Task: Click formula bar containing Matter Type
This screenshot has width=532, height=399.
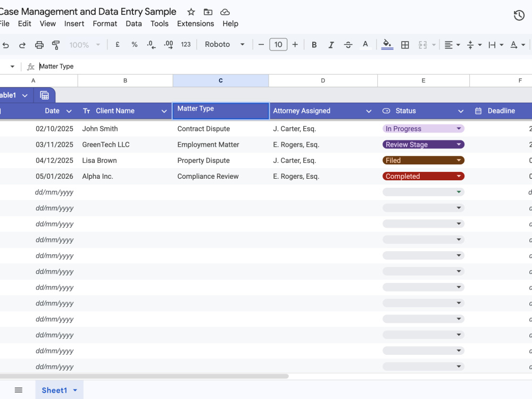Action: point(285,66)
